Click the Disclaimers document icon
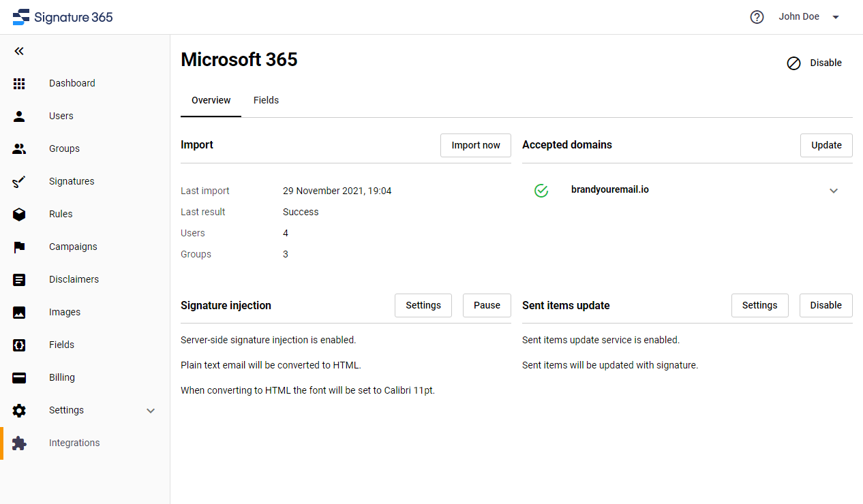The width and height of the screenshot is (863, 504). click(x=19, y=279)
